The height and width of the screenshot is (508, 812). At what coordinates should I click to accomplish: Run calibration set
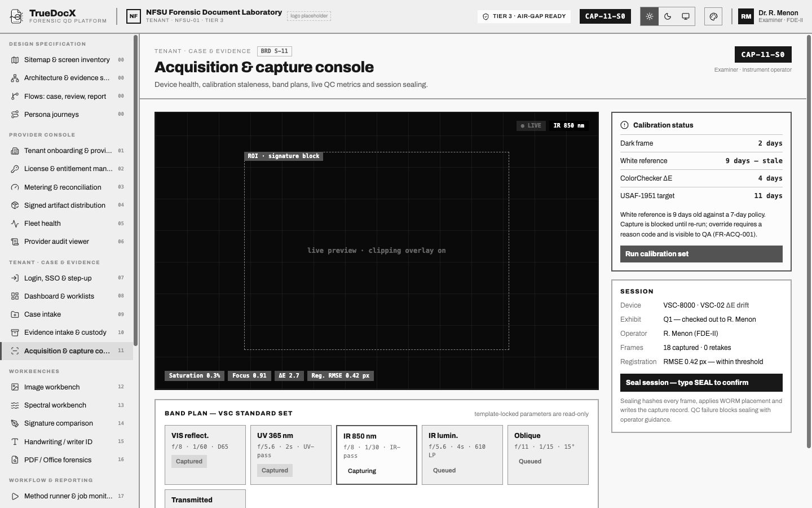pyautogui.click(x=701, y=254)
